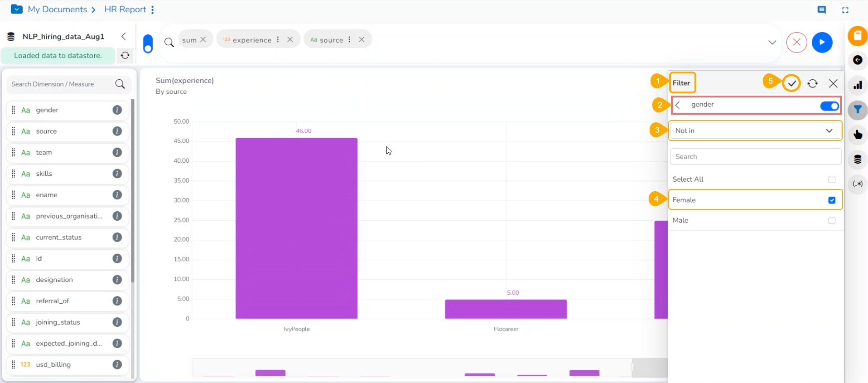
Task: Click the (.*) regex icon in the sidebar
Action: click(858, 184)
